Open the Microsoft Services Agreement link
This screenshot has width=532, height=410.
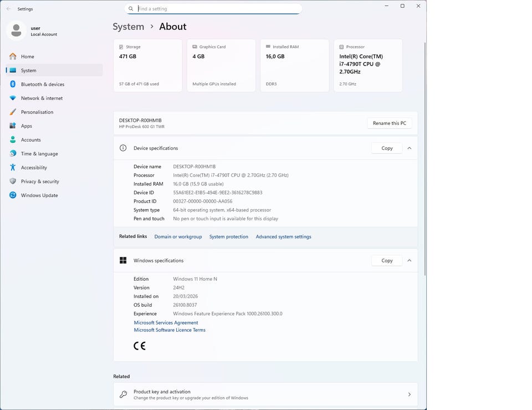point(166,323)
